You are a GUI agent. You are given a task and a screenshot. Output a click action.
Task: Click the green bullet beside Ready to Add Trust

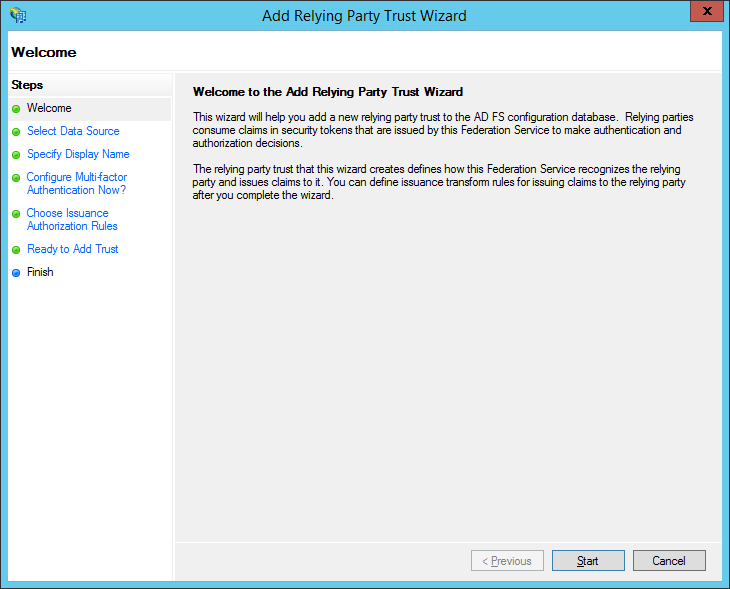(16, 250)
